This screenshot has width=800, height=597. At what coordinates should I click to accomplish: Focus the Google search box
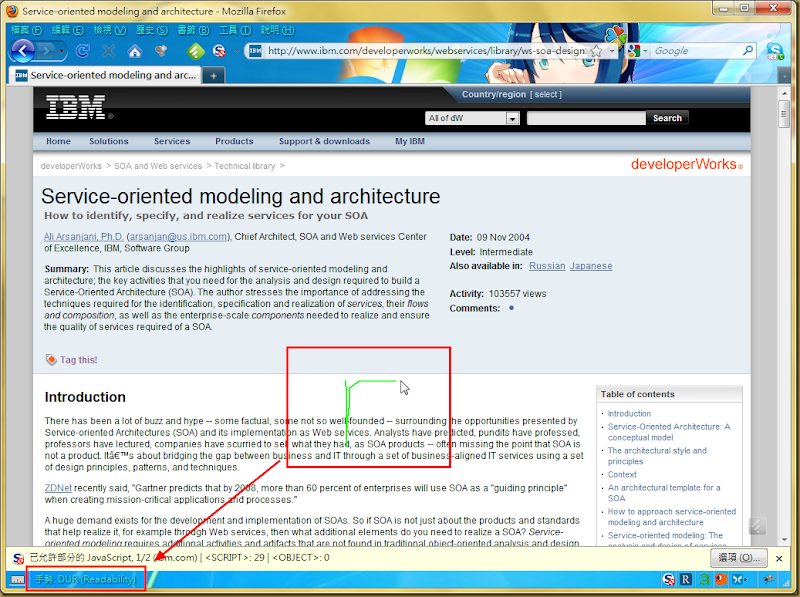pyautogui.click(x=696, y=51)
